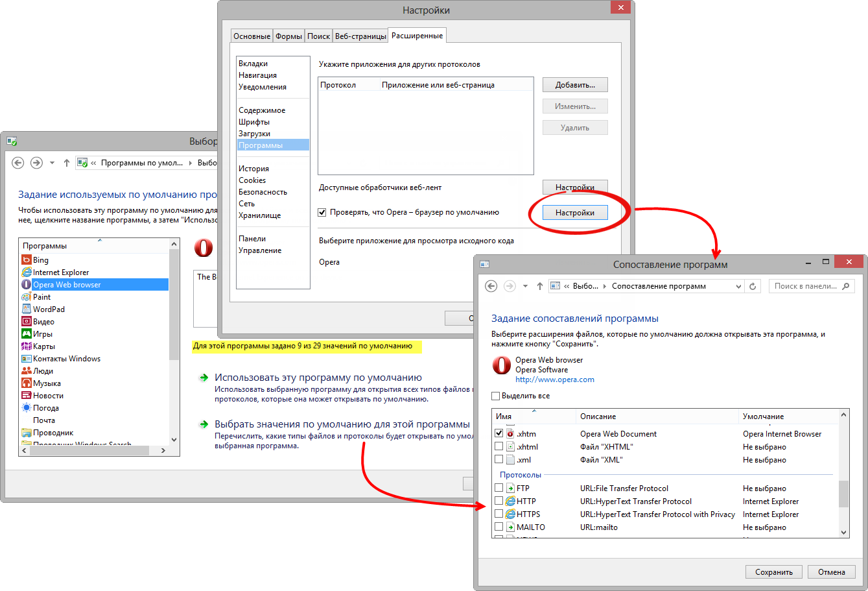Select the Расширенные tab
This screenshot has height=591, width=868.
click(417, 36)
